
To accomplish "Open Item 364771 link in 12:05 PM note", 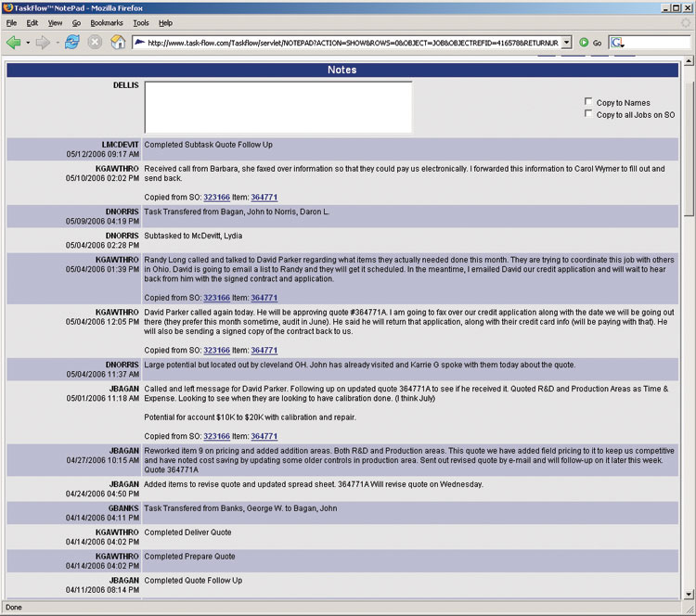I will point(264,350).
